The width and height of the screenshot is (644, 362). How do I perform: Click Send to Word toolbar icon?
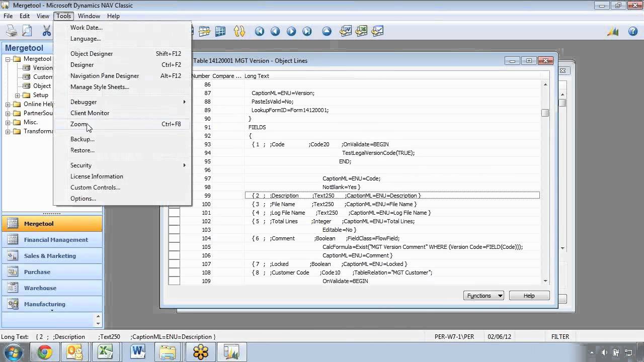click(x=345, y=31)
